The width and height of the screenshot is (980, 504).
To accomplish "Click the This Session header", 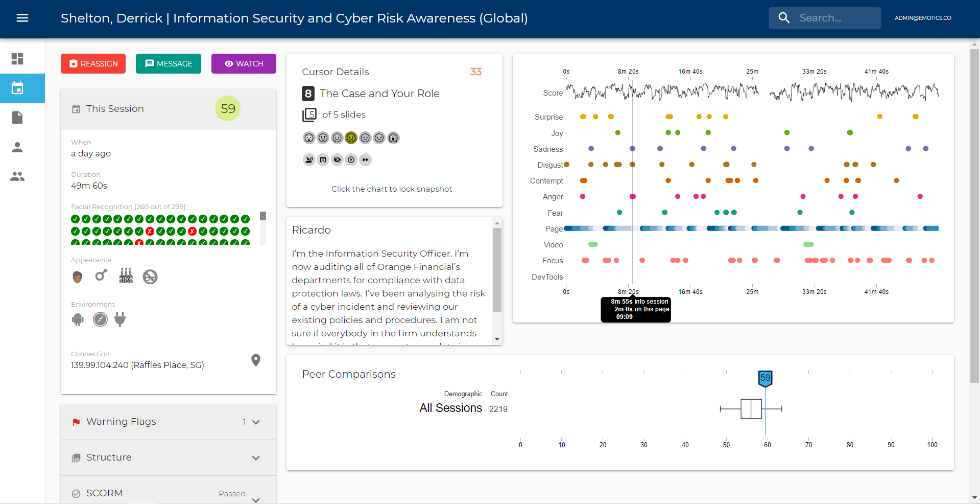I will (x=169, y=109).
